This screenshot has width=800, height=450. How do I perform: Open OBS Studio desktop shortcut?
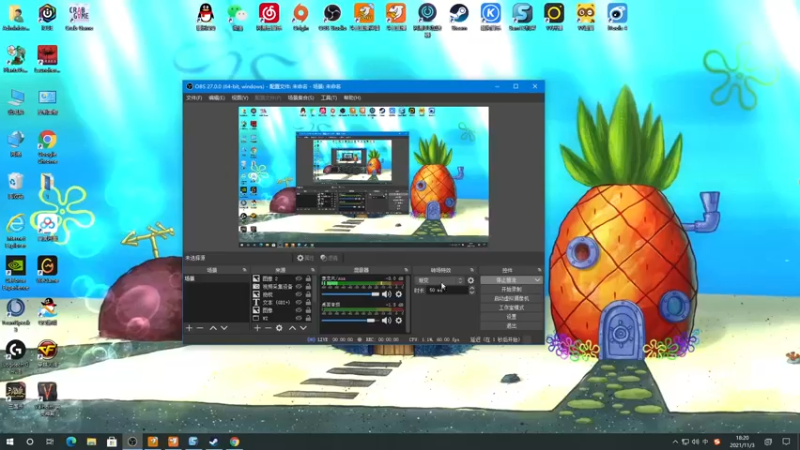(332, 17)
